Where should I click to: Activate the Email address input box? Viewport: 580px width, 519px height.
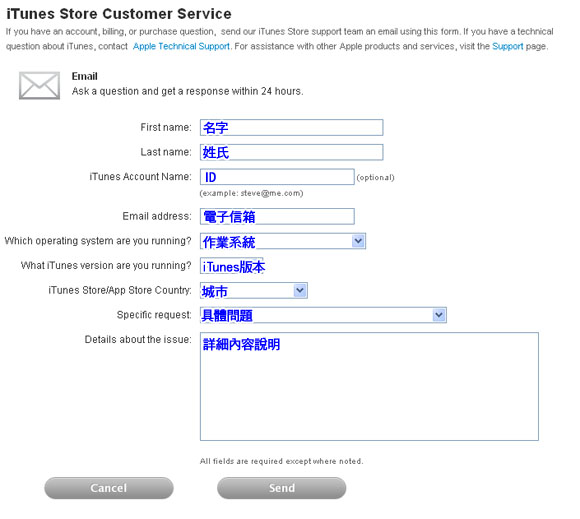pos(277,216)
